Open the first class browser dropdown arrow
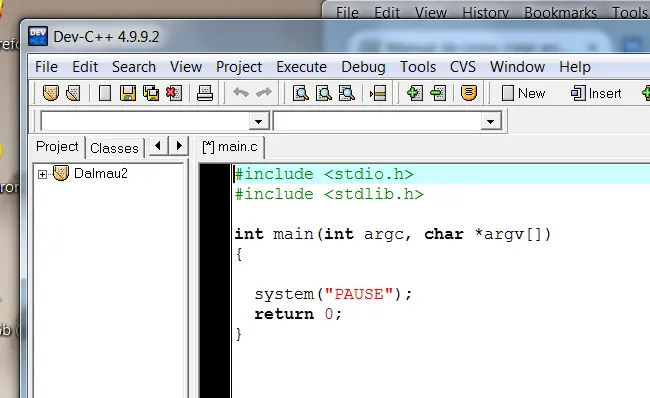Viewport: 650px width, 398px height. [x=258, y=121]
